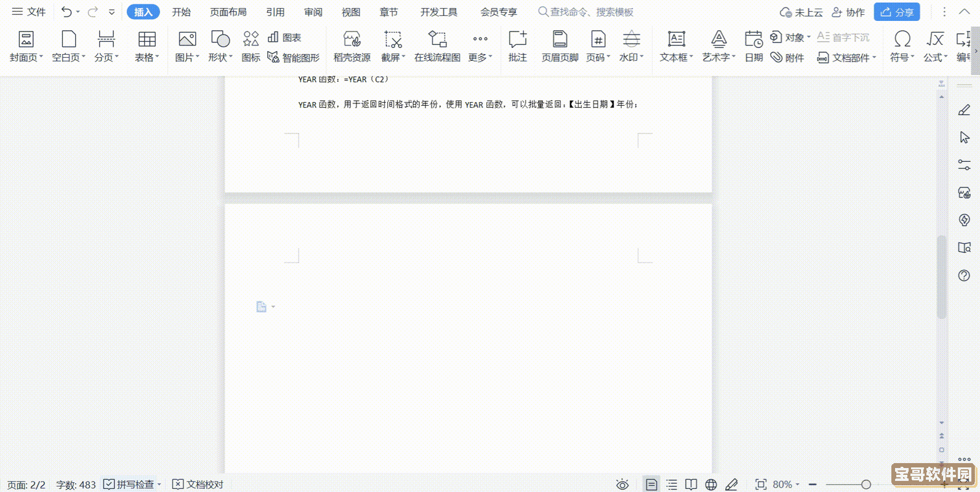Toggle eye protection mode icon in status bar
The height and width of the screenshot is (492, 980).
point(622,485)
